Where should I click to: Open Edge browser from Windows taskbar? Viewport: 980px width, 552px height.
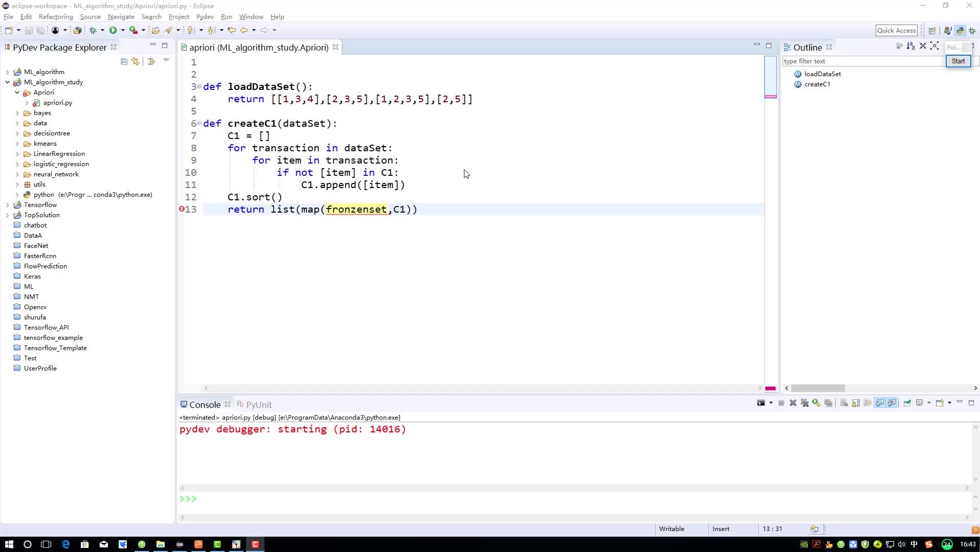pos(65,544)
